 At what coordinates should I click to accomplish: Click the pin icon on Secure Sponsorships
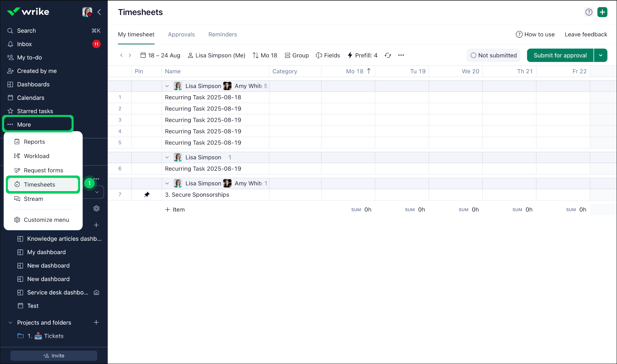click(x=147, y=195)
